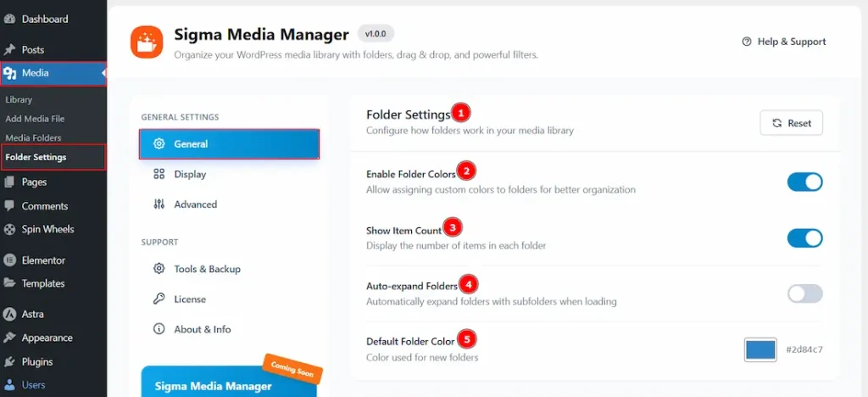This screenshot has height=397, width=868.
Task: Open the Default Folder Color swatch
Action: pyautogui.click(x=760, y=350)
